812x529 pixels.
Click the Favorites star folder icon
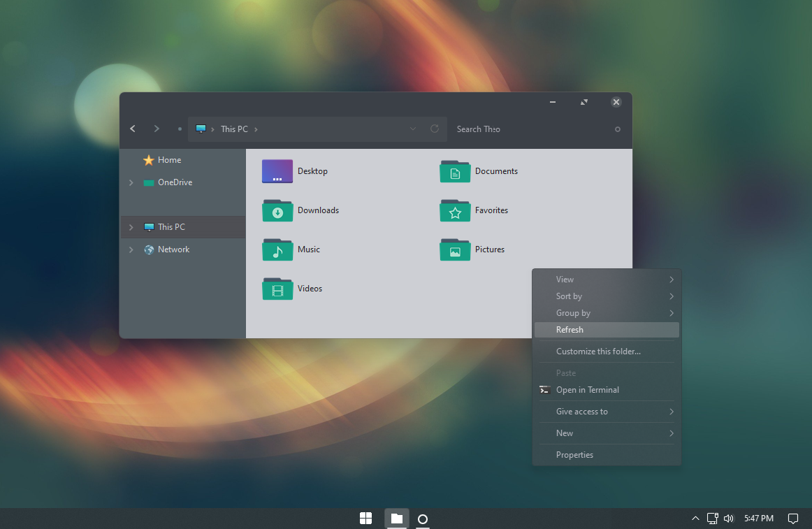coord(455,210)
